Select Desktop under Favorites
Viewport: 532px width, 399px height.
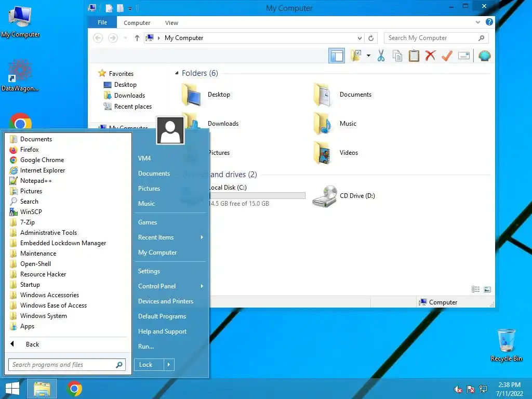click(x=120, y=85)
